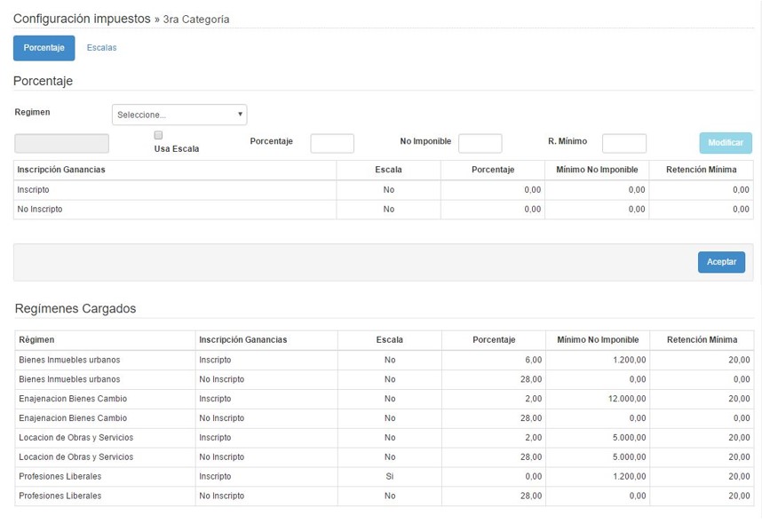
Task: Select the last Profesiones Liberales No Inscripto row
Action: coord(106,496)
